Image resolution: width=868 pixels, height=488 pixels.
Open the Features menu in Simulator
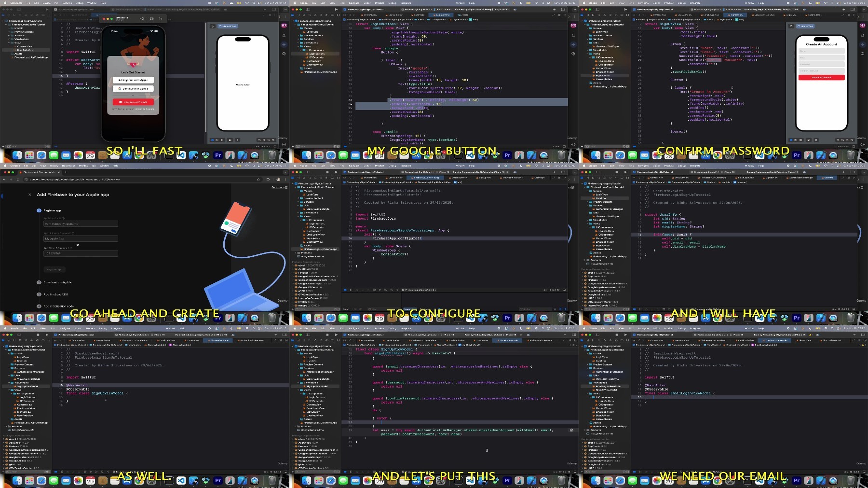coord(67,3)
